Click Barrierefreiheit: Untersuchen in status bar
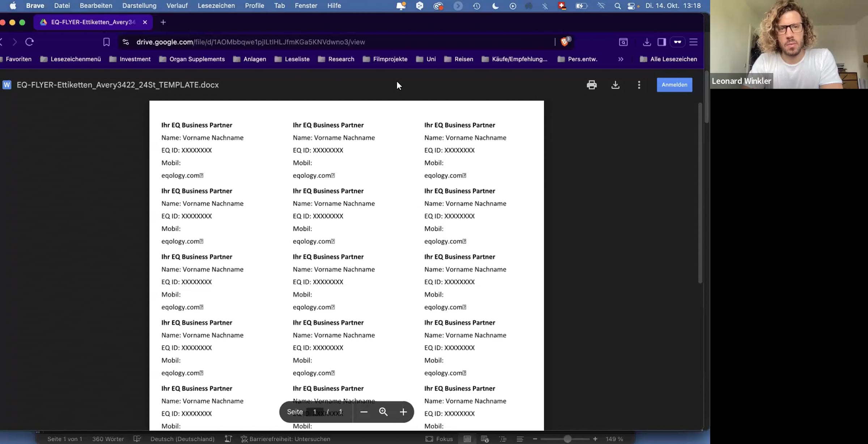868x444 pixels. pyautogui.click(x=286, y=439)
